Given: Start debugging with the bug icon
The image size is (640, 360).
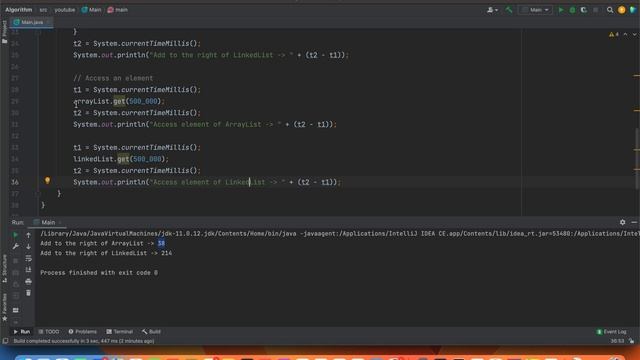Looking at the screenshot, I should tap(572, 10).
